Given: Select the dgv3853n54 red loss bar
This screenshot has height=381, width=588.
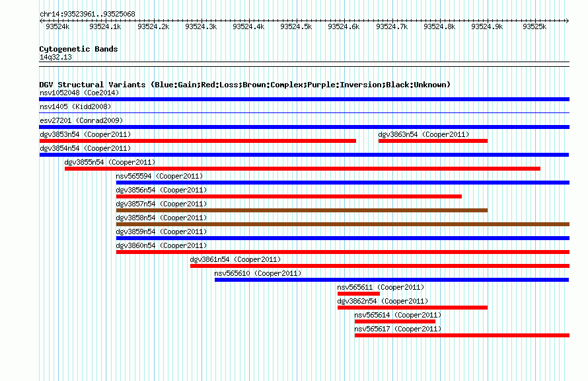Looking at the screenshot, I should pos(198,141).
